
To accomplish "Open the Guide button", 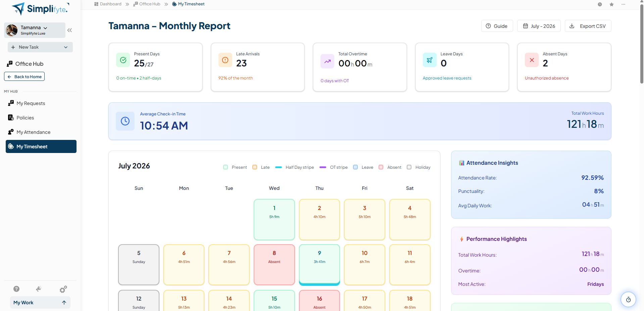I will tap(497, 26).
